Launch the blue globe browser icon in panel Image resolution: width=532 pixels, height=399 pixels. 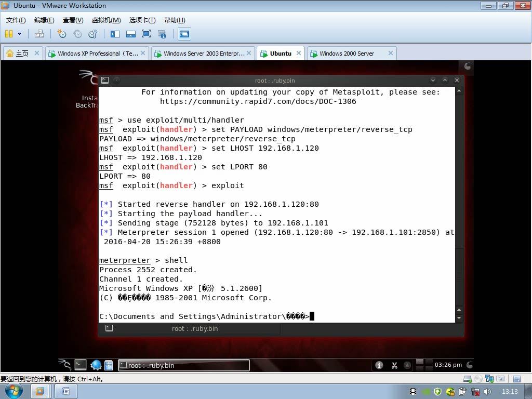(x=96, y=365)
